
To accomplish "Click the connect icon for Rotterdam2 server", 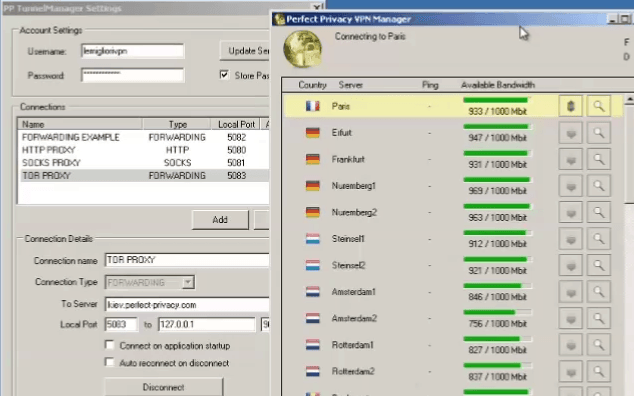I will [x=571, y=372].
